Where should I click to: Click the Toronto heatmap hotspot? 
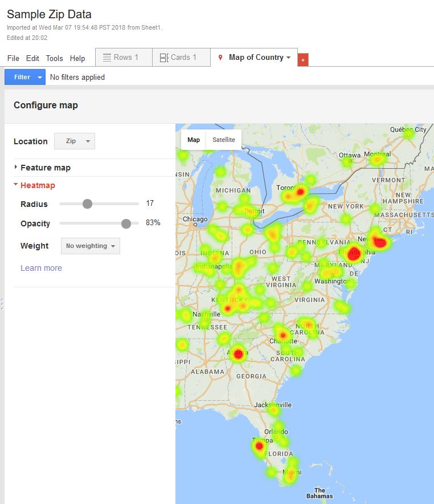[x=300, y=192]
